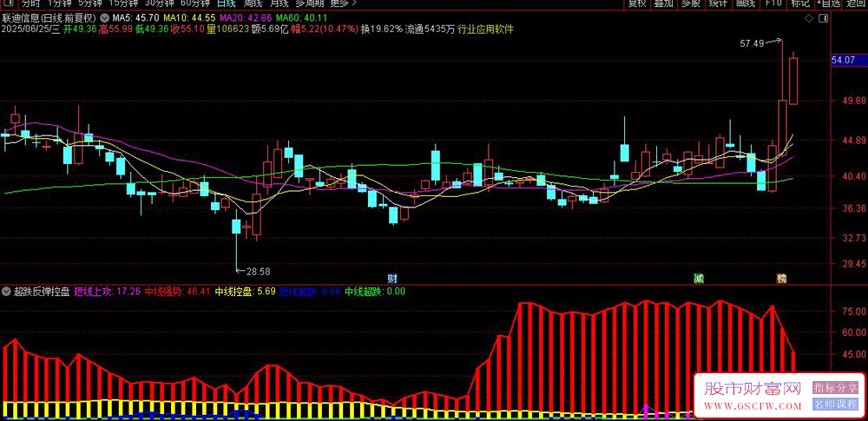
Task: Open the F10 company info button
Action: point(773,3)
